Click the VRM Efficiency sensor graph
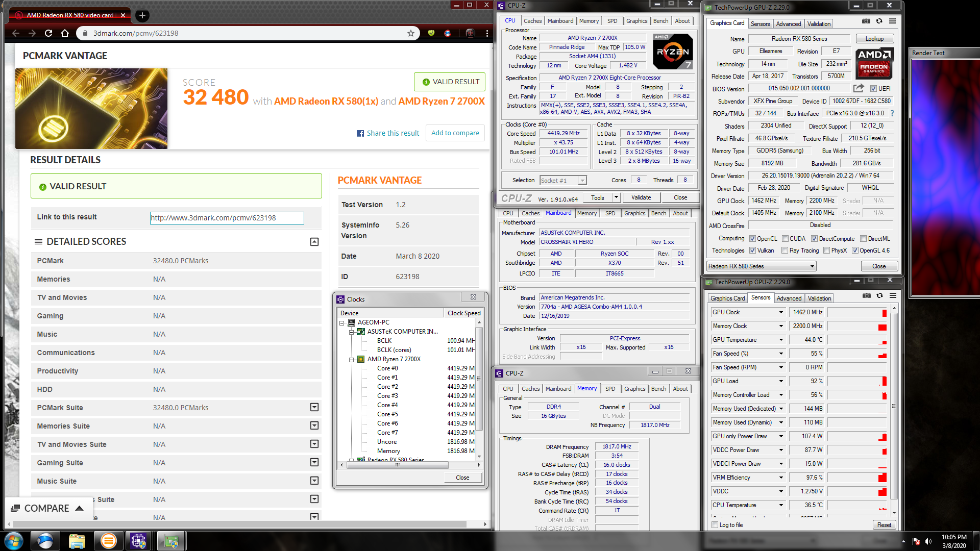Viewport: 980px width, 551px height. [857, 478]
